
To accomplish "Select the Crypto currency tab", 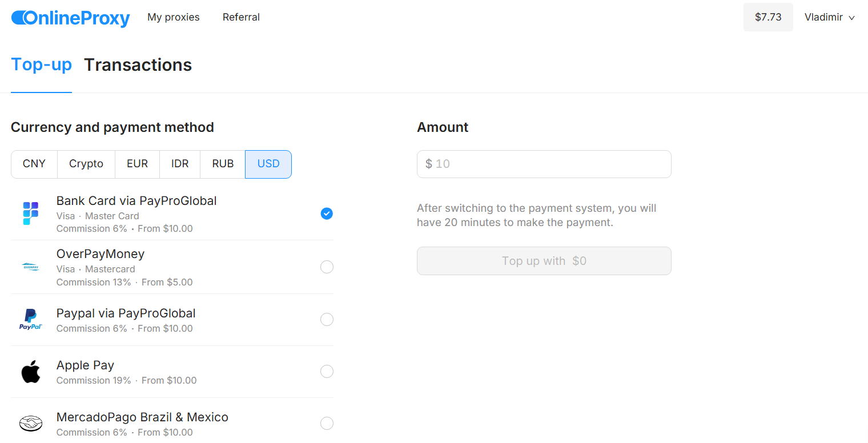I will [86, 164].
